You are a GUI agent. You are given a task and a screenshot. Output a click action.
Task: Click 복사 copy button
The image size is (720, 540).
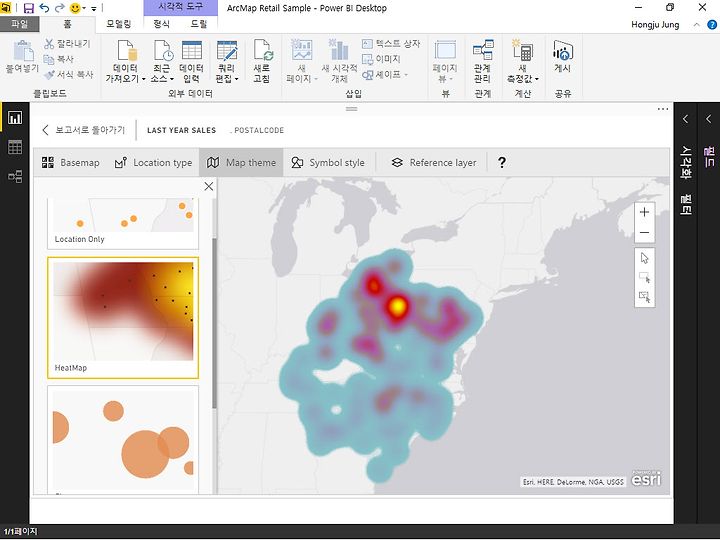[x=59, y=59]
